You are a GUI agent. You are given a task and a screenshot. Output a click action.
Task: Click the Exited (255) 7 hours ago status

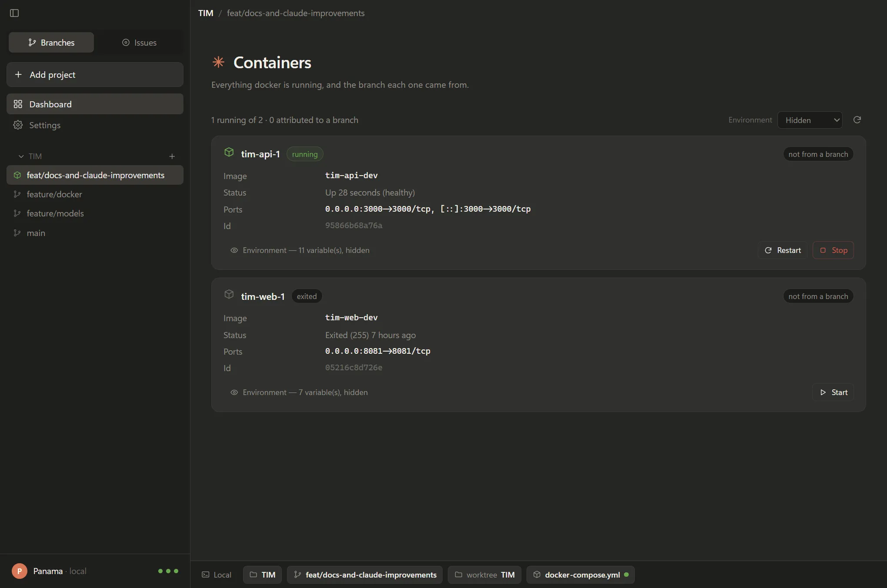click(370, 335)
